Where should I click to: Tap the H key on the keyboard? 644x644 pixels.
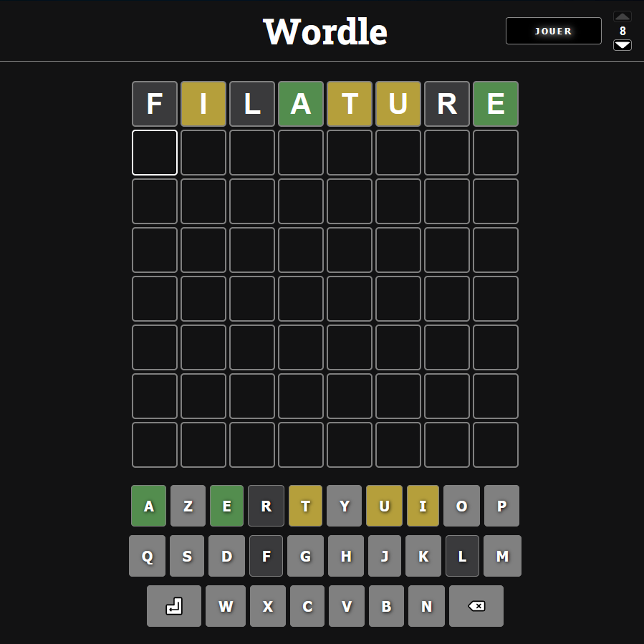[346, 556]
